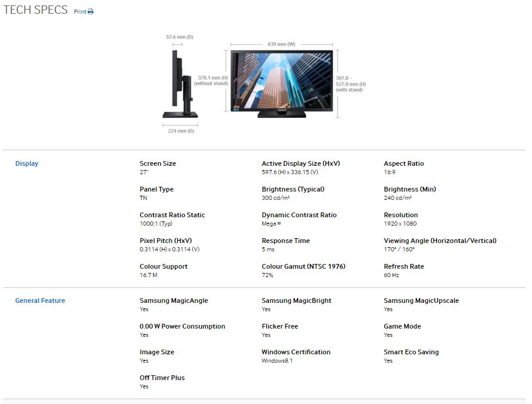Select the Flicker Free feature label
532x404 pixels.
point(279,326)
